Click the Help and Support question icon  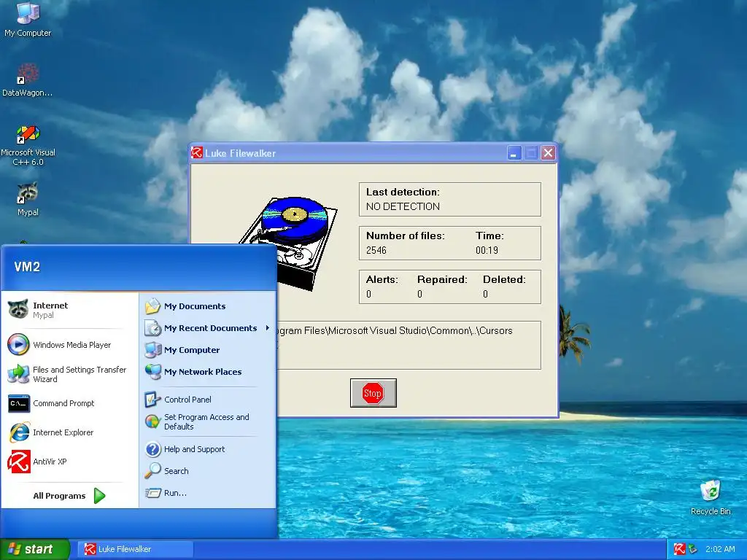coord(153,449)
